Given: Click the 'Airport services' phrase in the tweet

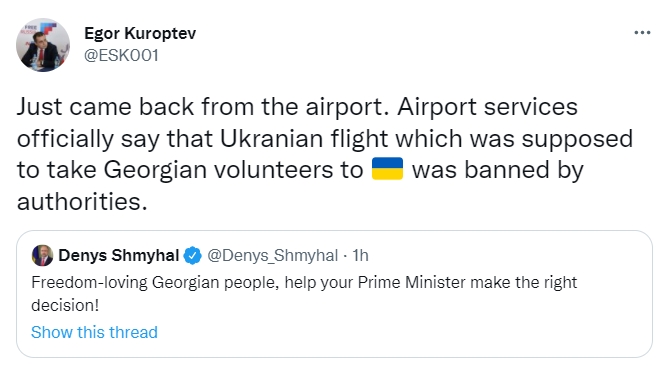Looking at the screenshot, I should pos(487,106).
